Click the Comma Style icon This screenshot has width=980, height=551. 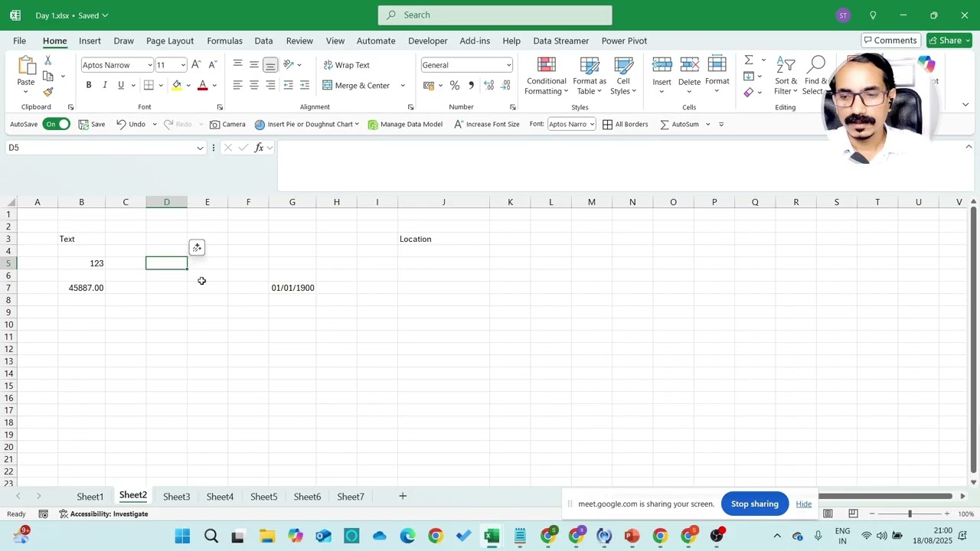click(471, 85)
